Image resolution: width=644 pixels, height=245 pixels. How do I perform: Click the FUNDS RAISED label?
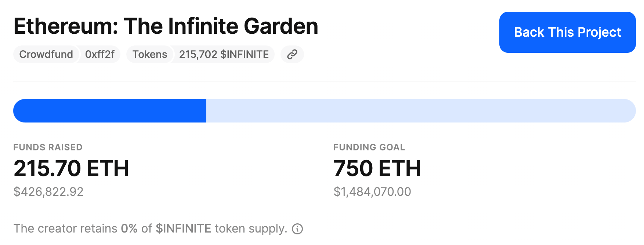tap(48, 147)
